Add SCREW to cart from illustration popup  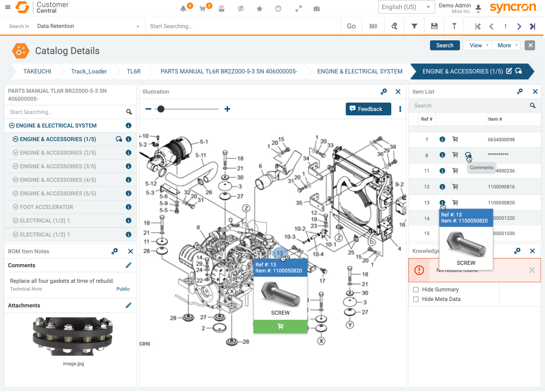(280, 326)
